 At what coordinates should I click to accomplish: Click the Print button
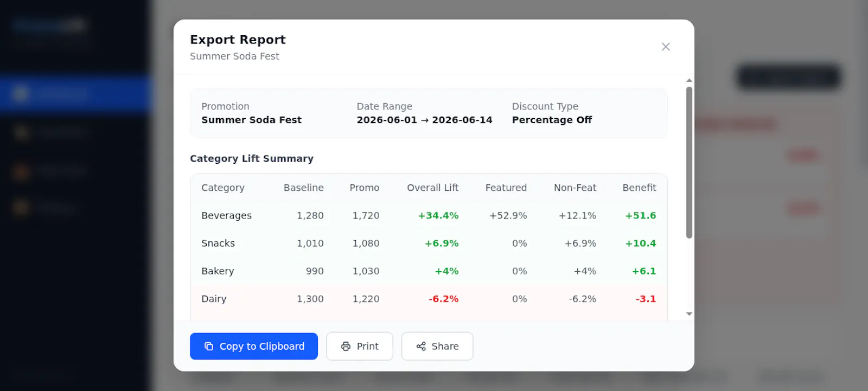pos(360,346)
